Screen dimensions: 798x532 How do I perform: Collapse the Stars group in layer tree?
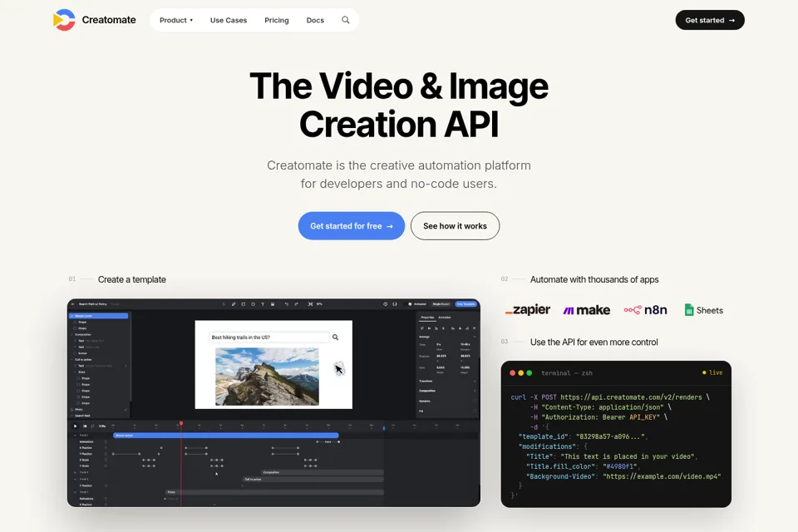pyautogui.click(x=75, y=372)
